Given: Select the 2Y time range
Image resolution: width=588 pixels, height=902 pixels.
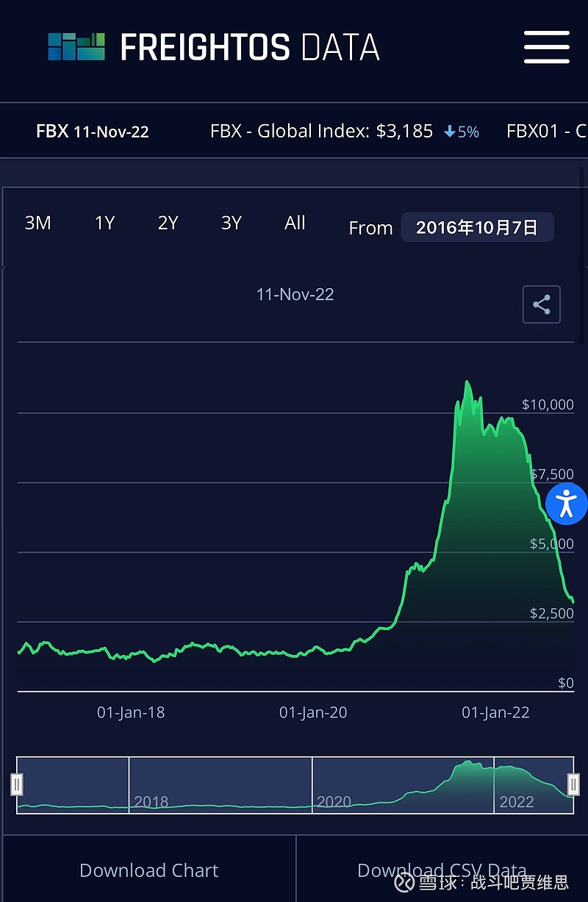Looking at the screenshot, I should click(168, 223).
